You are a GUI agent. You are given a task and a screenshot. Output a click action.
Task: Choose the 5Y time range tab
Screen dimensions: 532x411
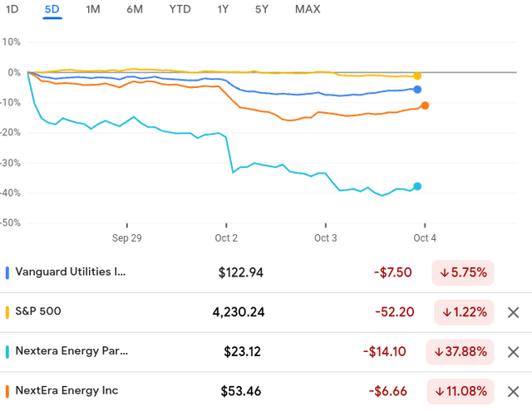(262, 9)
